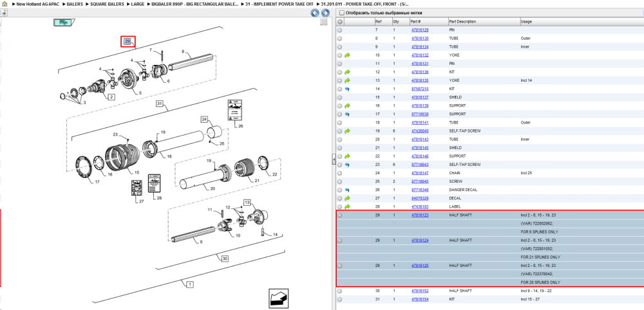
Task: Add the PIN 47816129 row with its circle icon
Action: point(339,30)
